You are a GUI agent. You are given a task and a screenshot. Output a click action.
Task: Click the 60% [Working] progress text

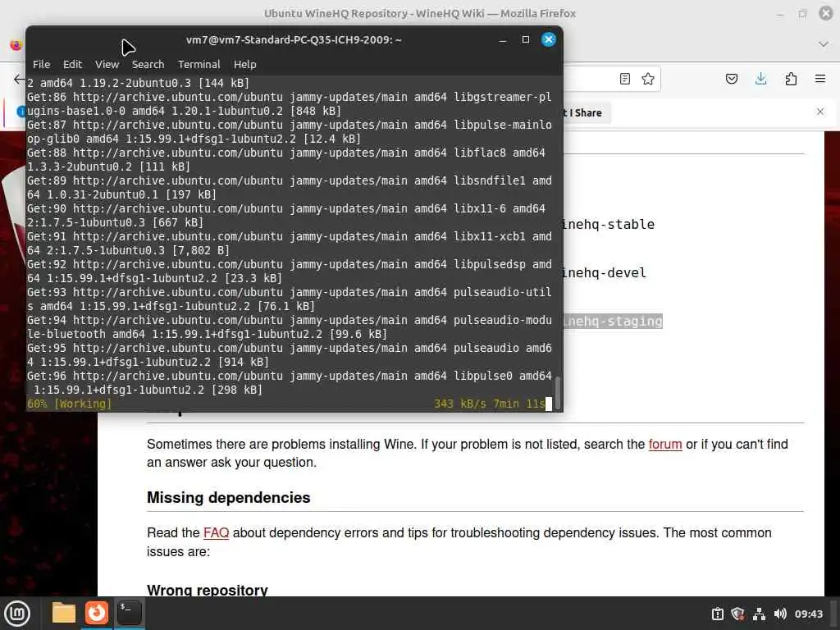point(69,404)
